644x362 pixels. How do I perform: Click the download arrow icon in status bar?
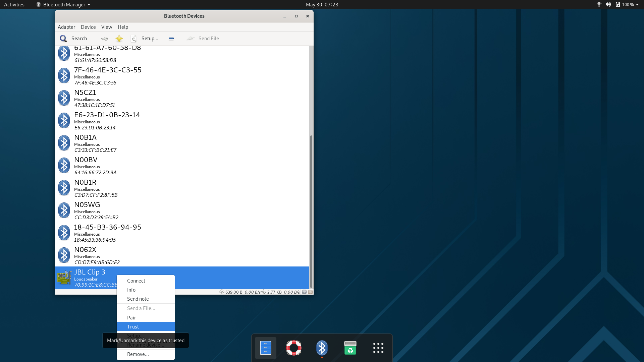coord(264,292)
